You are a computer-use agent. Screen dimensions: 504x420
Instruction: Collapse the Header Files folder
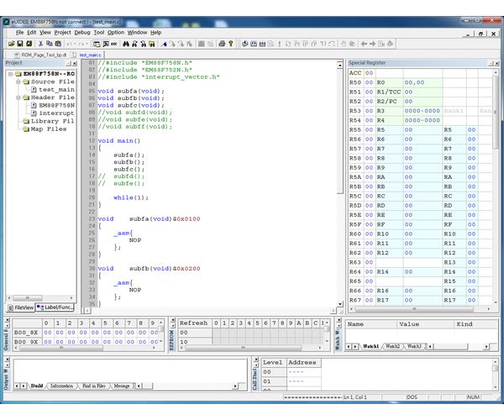(17, 97)
